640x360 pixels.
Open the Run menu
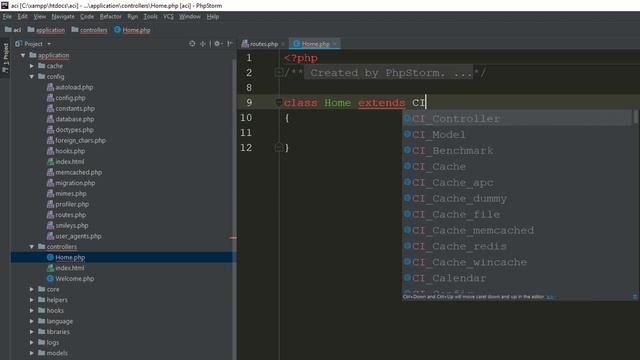point(133,17)
